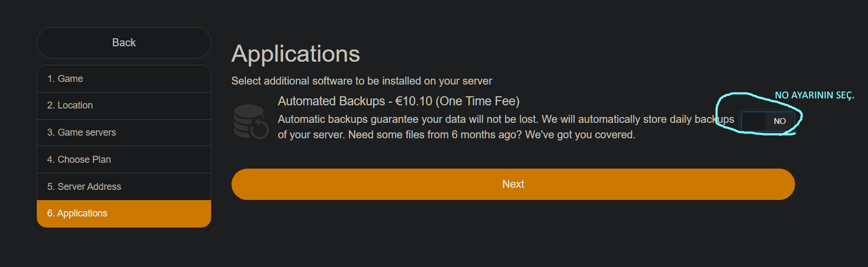
Task: Click the Automated Backups €10.10 title
Action: pos(399,101)
